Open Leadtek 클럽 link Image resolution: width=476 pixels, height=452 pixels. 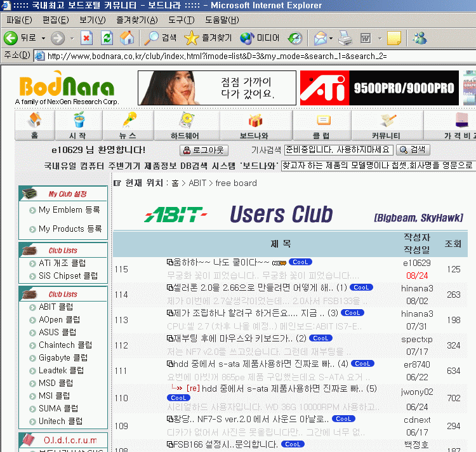point(61,371)
